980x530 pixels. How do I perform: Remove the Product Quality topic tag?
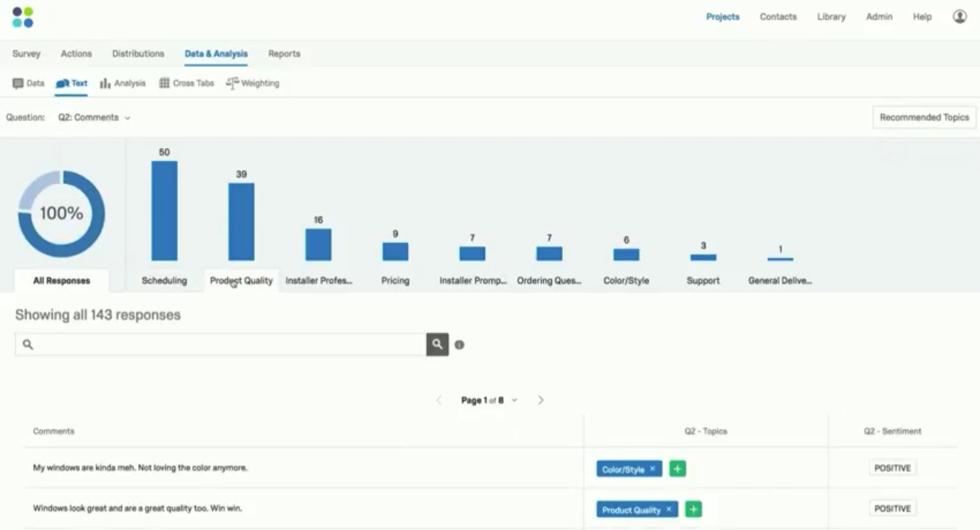pos(668,510)
